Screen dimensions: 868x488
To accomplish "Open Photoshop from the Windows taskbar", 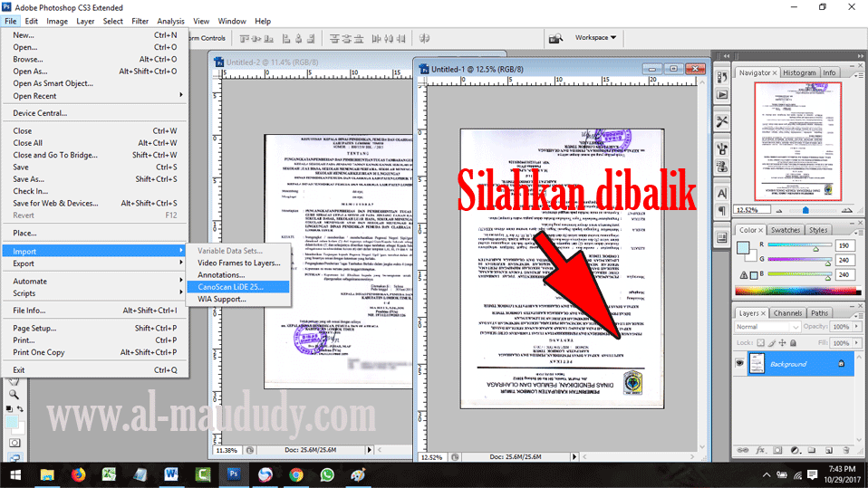I will click(x=234, y=474).
